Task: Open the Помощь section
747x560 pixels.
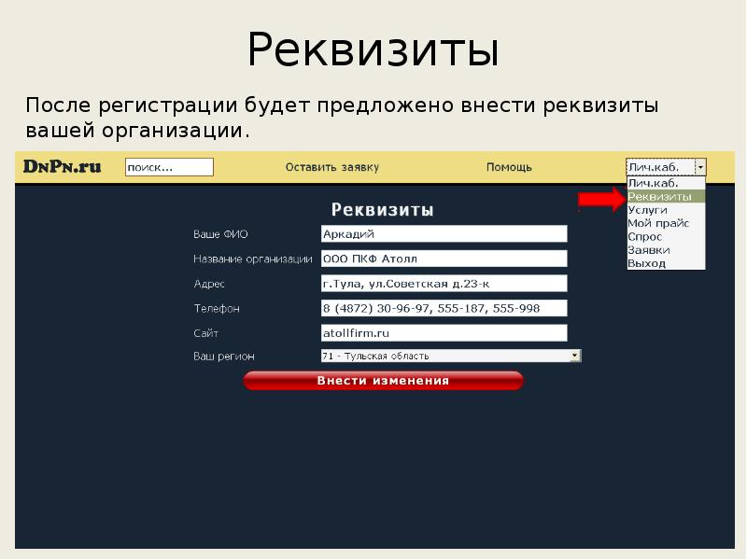Action: pos(507,167)
